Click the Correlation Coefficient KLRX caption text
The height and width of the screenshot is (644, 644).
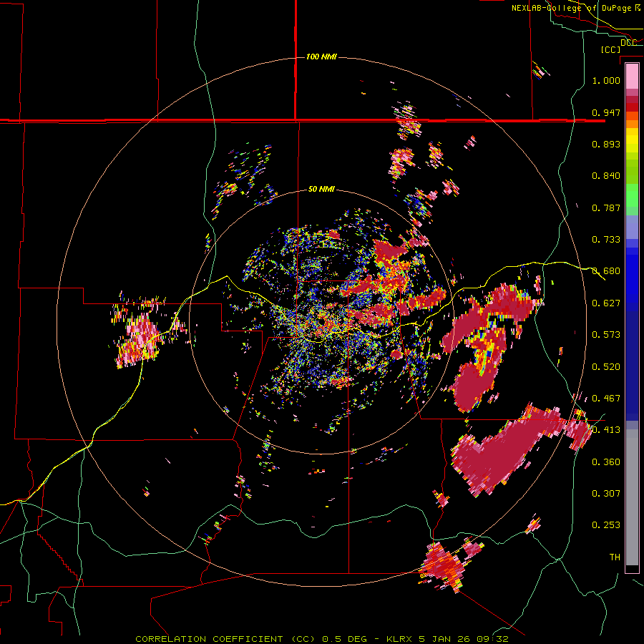(322, 639)
